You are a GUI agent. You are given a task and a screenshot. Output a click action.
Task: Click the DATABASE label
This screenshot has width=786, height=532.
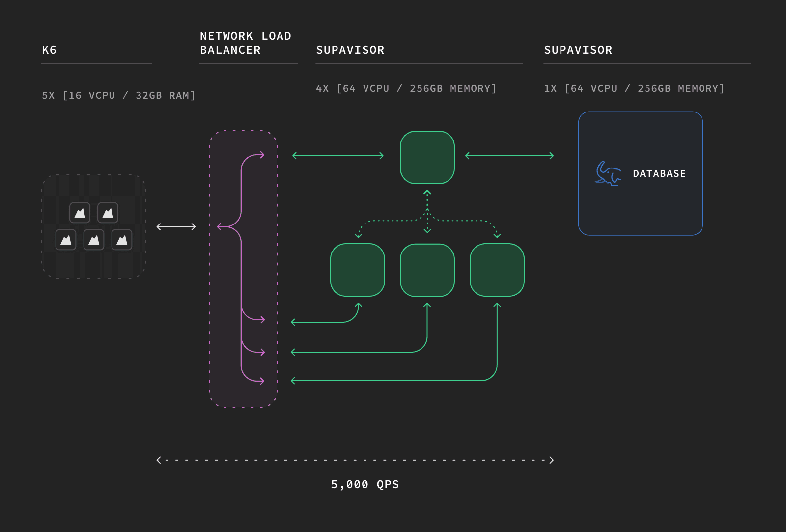tap(659, 174)
